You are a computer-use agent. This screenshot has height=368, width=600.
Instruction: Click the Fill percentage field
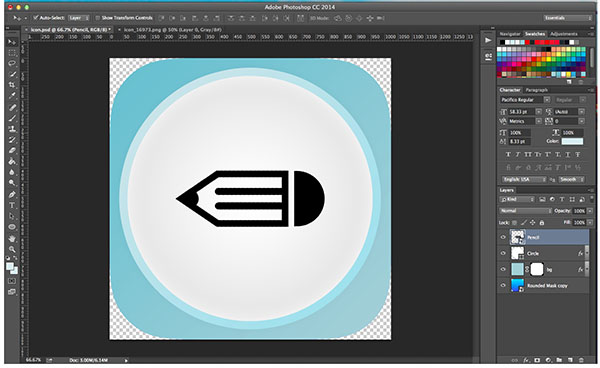coord(579,223)
